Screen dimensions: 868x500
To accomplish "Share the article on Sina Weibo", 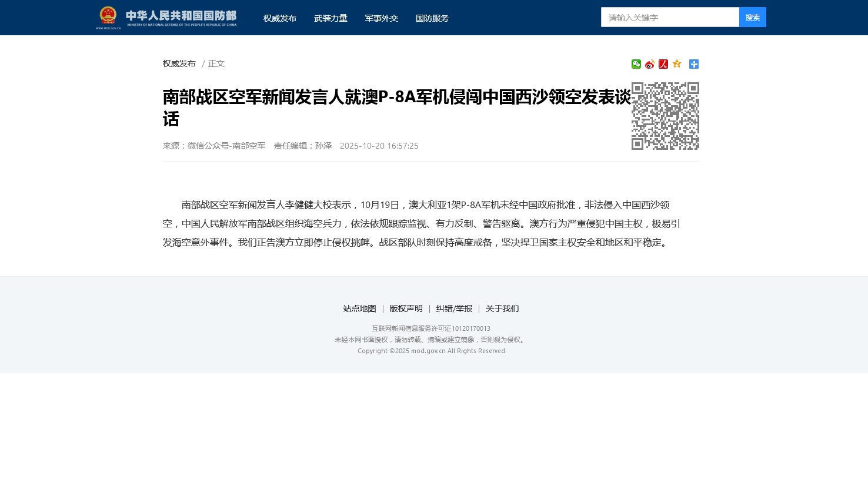I will [650, 64].
